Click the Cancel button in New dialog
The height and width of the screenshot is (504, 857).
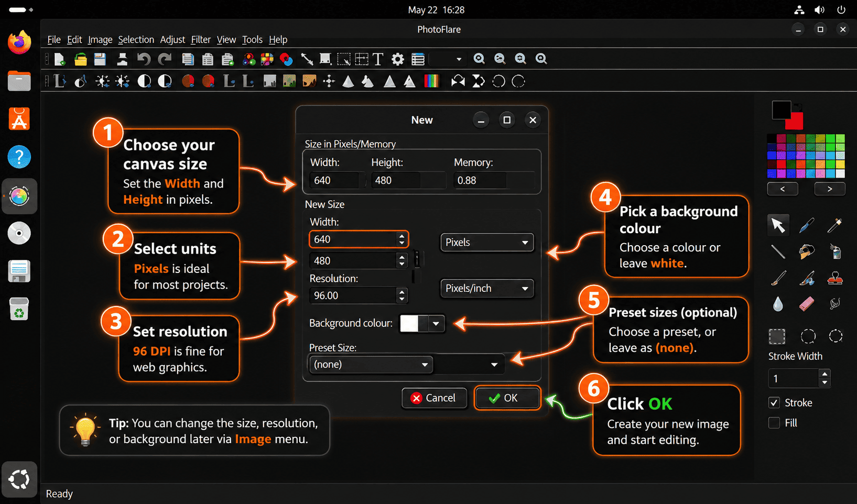434,398
